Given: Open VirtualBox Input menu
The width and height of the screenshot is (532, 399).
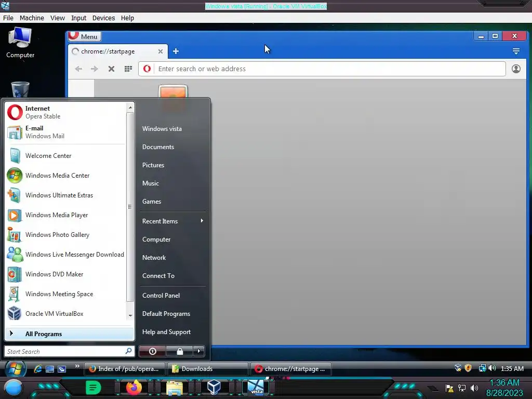Looking at the screenshot, I should coord(79,18).
